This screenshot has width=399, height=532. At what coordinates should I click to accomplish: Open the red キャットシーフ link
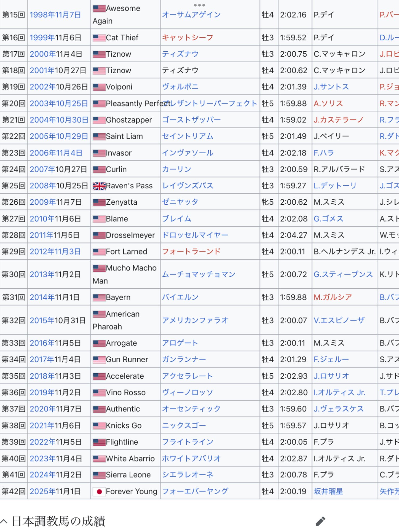click(x=188, y=38)
